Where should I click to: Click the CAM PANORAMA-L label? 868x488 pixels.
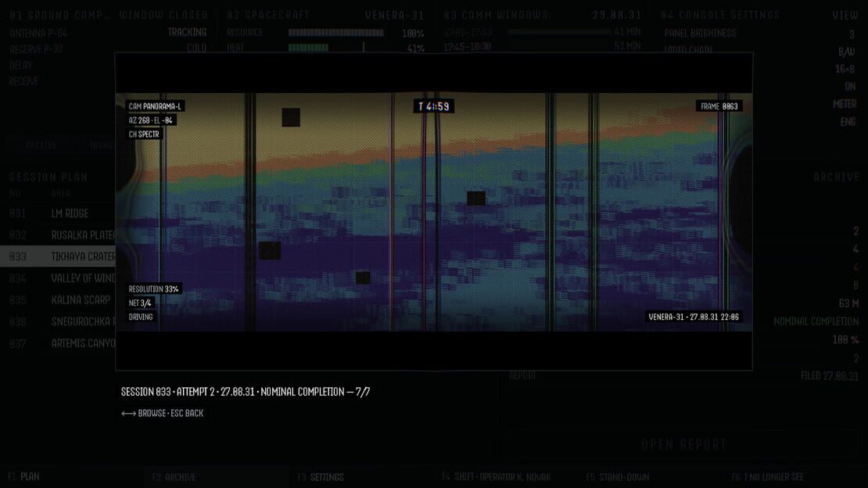click(155, 106)
